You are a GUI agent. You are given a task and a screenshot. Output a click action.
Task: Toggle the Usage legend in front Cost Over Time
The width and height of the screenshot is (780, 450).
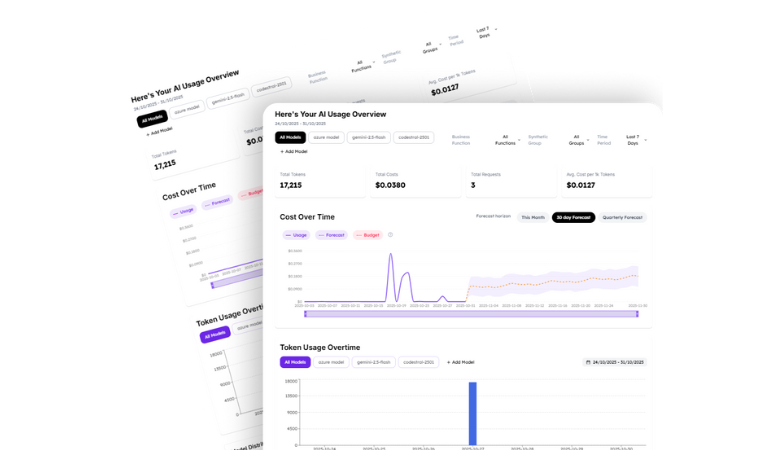point(295,235)
